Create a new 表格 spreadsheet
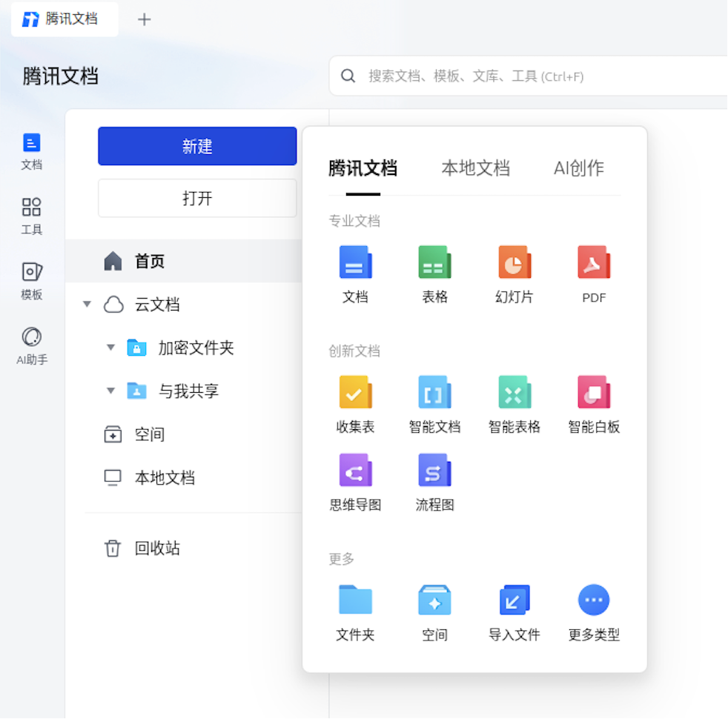Viewport: 728px width, 719px height. [434, 274]
